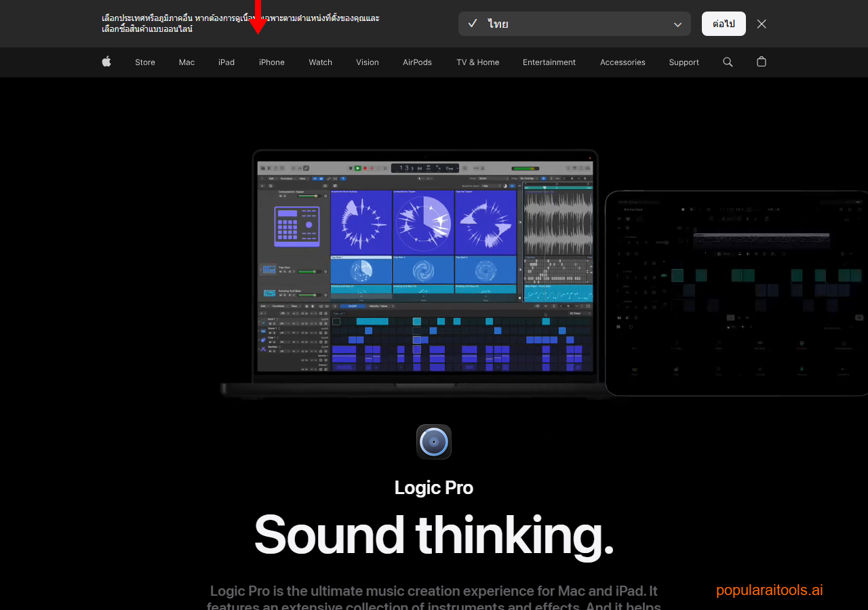Open the Snap Smart dropdown
This screenshot has width=868, height=610.
(494, 180)
